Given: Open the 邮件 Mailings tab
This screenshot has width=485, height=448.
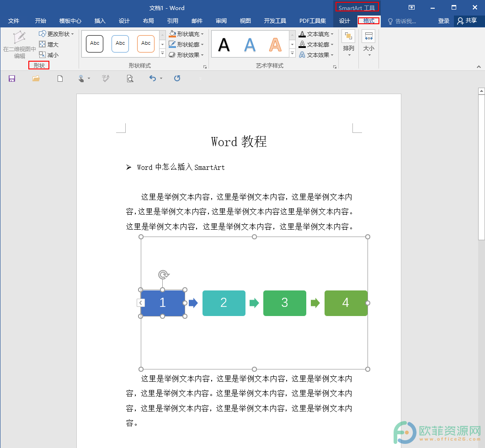Looking at the screenshot, I should pos(197,21).
